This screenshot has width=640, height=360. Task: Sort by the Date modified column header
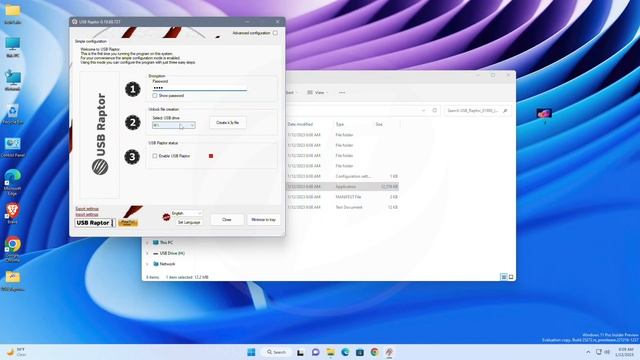click(x=300, y=124)
